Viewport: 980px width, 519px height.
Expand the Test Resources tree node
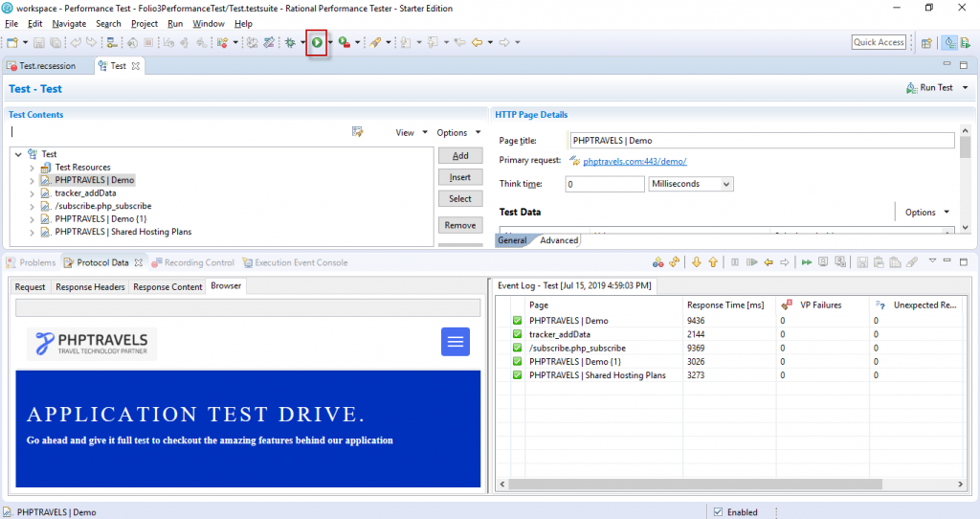point(32,168)
